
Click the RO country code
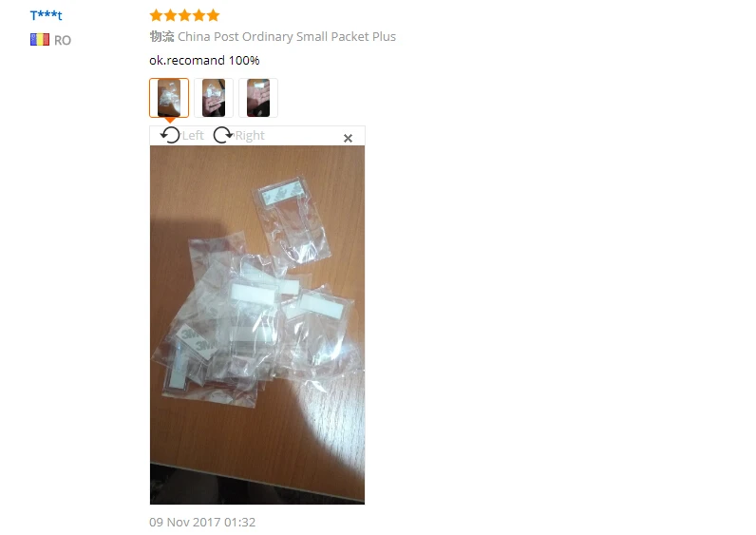[x=62, y=40]
